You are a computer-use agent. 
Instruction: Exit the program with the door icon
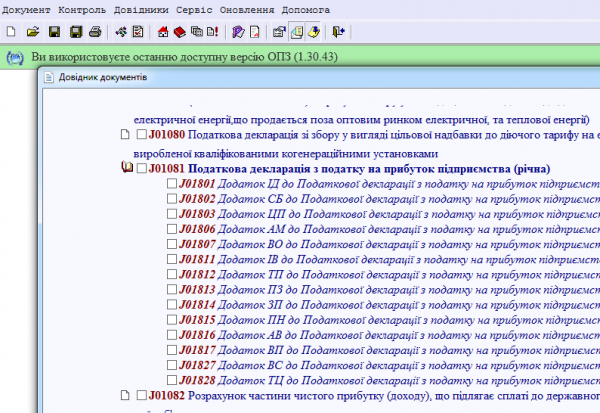point(338,31)
